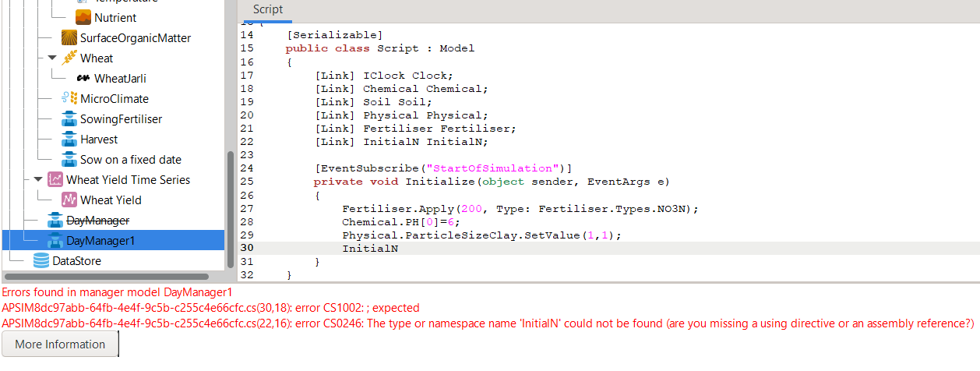Select the Nutrient tree item
Viewport: 980px width, 371px height.
tap(115, 17)
